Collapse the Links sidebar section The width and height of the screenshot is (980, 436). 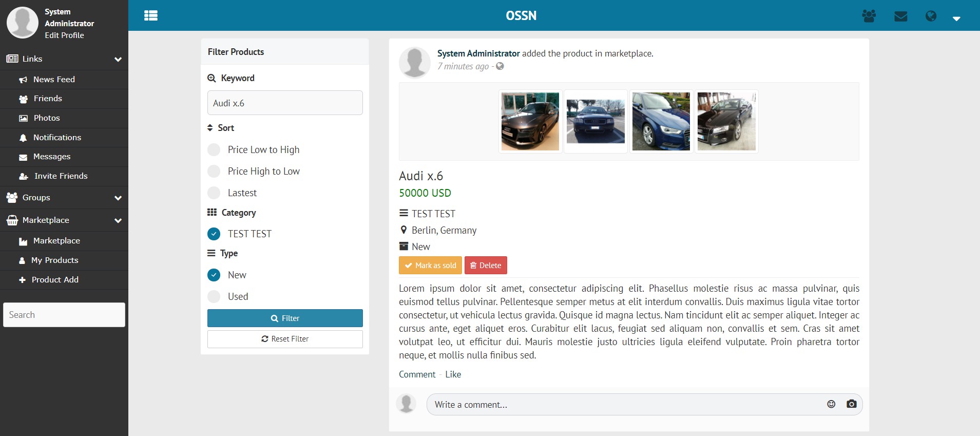tap(118, 59)
